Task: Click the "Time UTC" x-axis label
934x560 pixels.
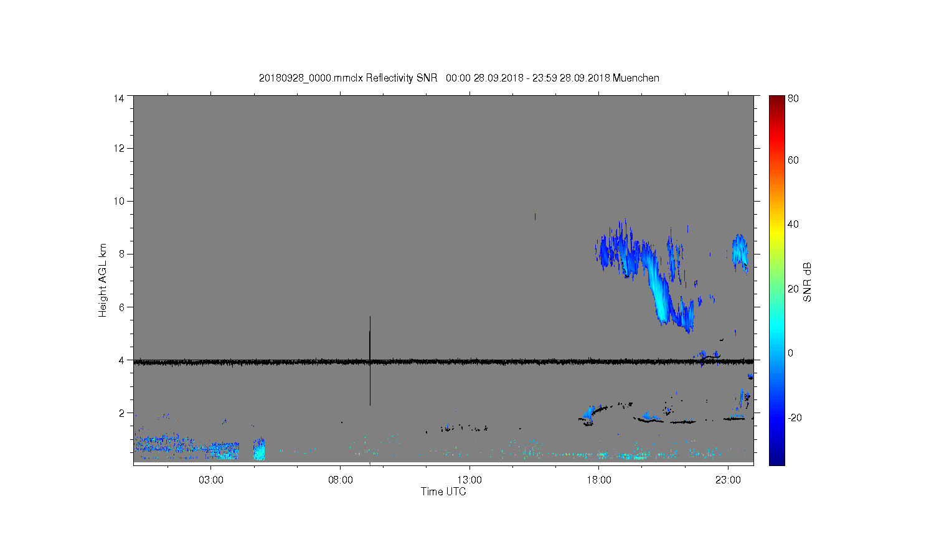Action: (x=443, y=492)
